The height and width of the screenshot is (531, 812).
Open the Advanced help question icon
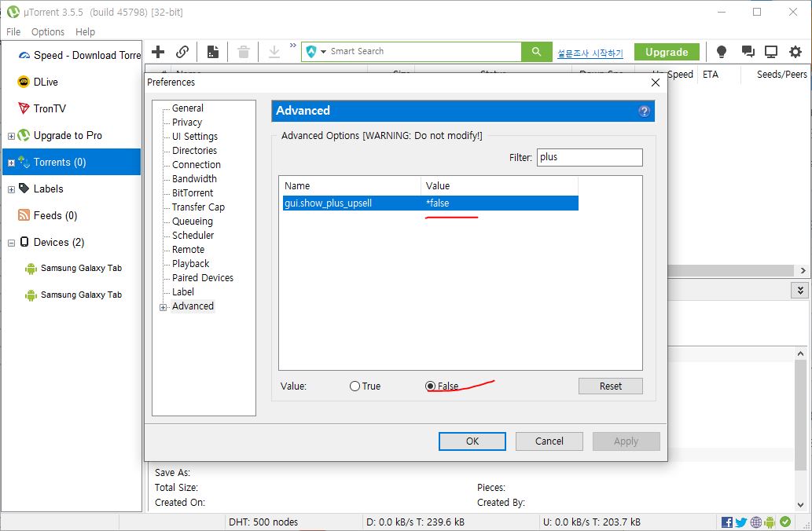(x=644, y=112)
